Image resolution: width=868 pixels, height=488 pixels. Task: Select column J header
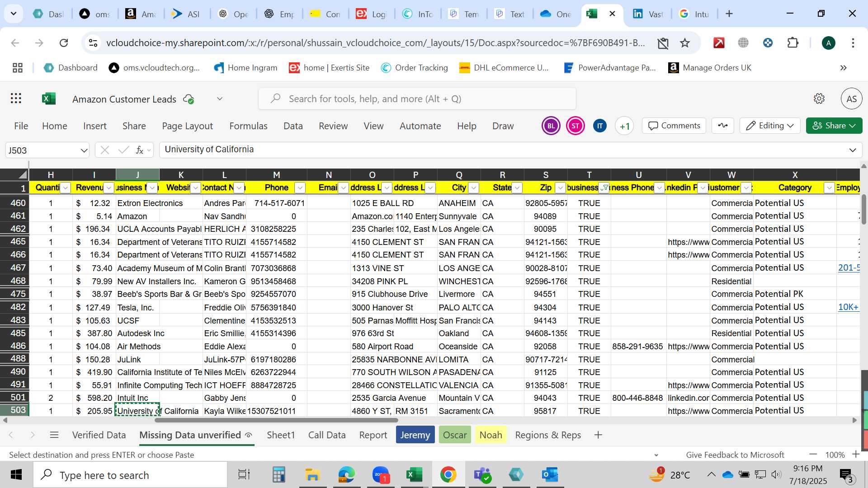[x=137, y=175]
